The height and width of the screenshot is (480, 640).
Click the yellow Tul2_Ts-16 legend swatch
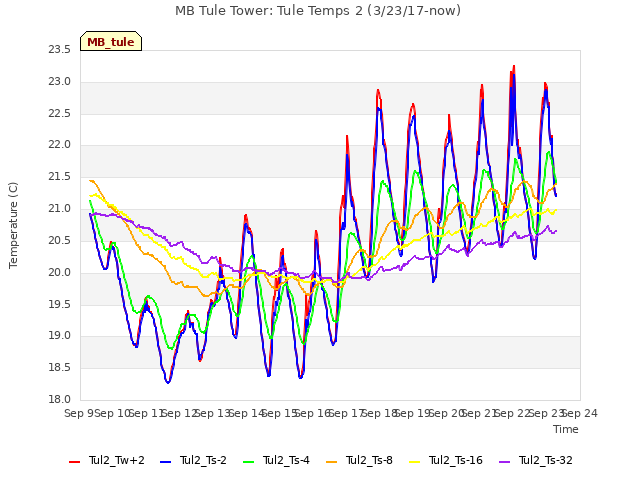click(x=414, y=462)
